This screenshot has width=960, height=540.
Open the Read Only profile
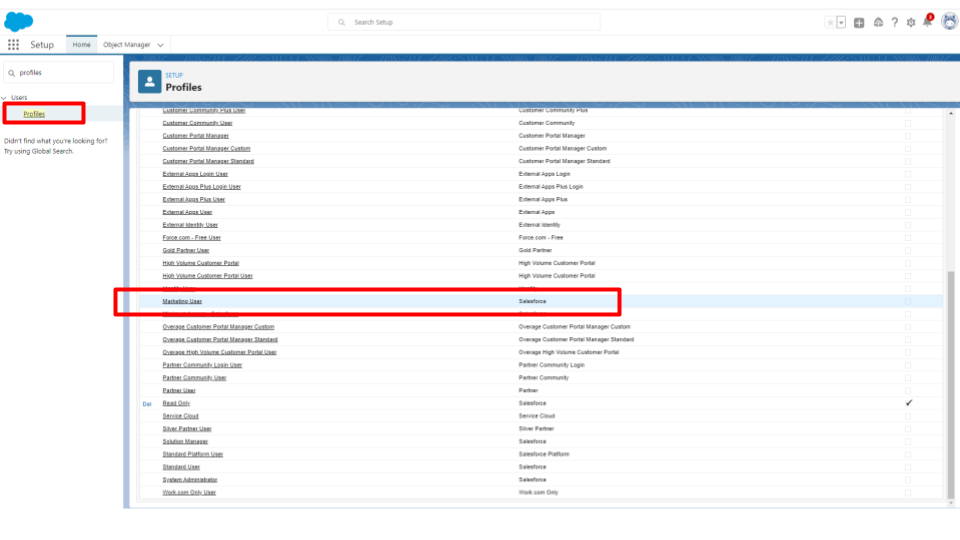[176, 403]
